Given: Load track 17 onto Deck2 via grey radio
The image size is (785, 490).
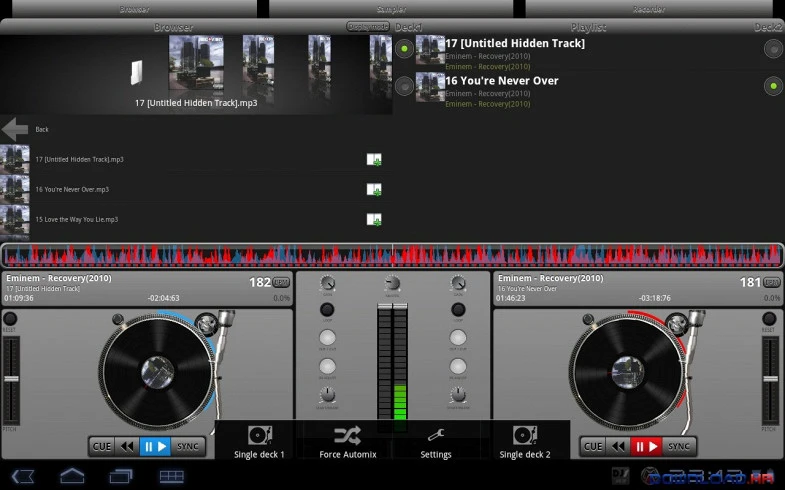Looking at the screenshot, I should coord(773,49).
